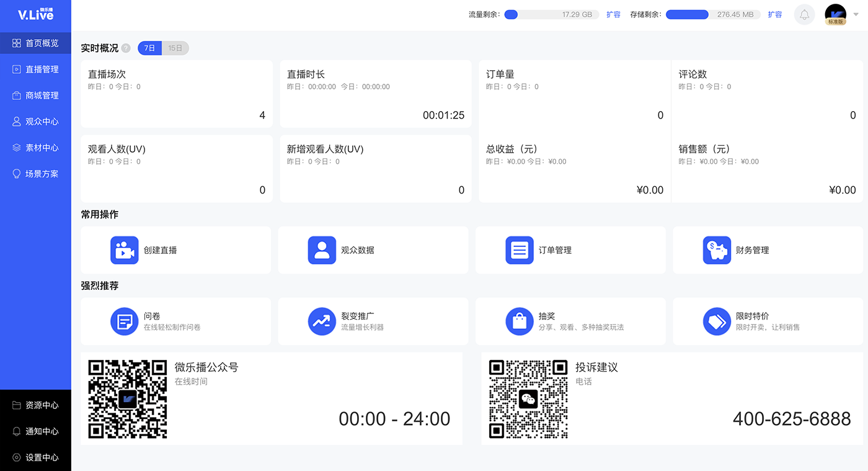Switch overview range to 15日
Screen dimensions: 868x471
tap(175, 48)
